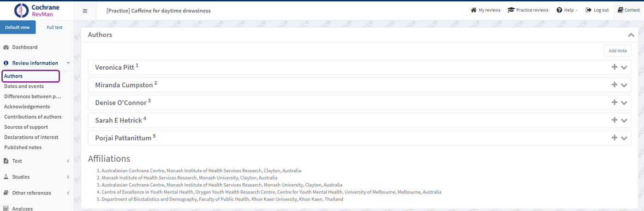This screenshot has height=211, width=644.
Task: Expand Sarah E Hetrick details chevron
Action: click(624, 121)
